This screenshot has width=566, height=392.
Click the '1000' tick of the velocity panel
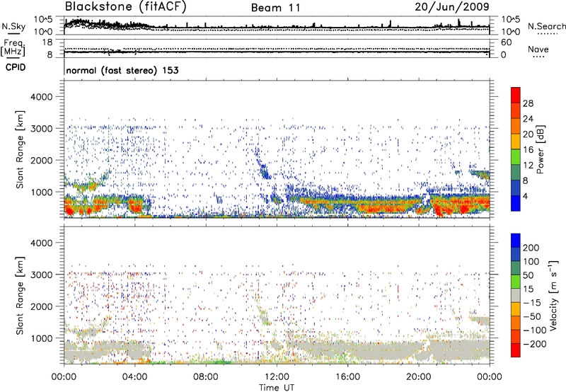(x=42, y=338)
